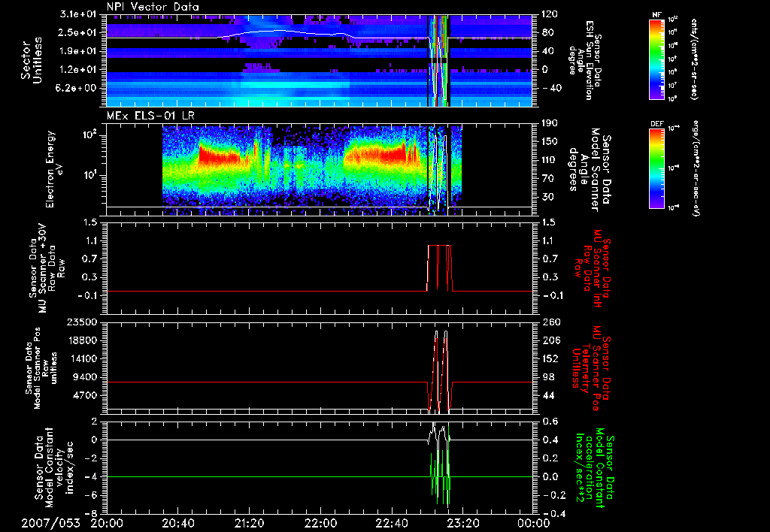Click the 150 scanner angle tick label
This screenshot has width=770, height=532.
pos(550,142)
